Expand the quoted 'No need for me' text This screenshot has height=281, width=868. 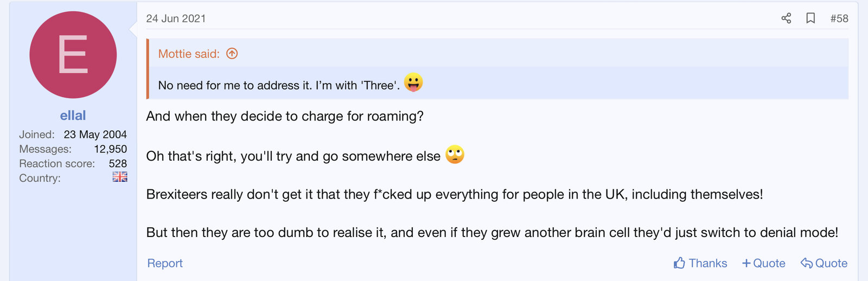(279, 85)
